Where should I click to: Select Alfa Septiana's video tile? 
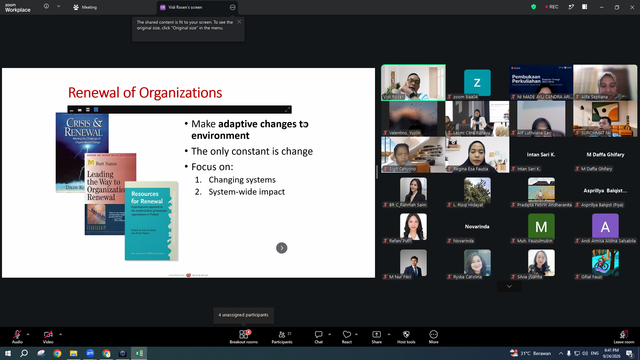point(605,82)
